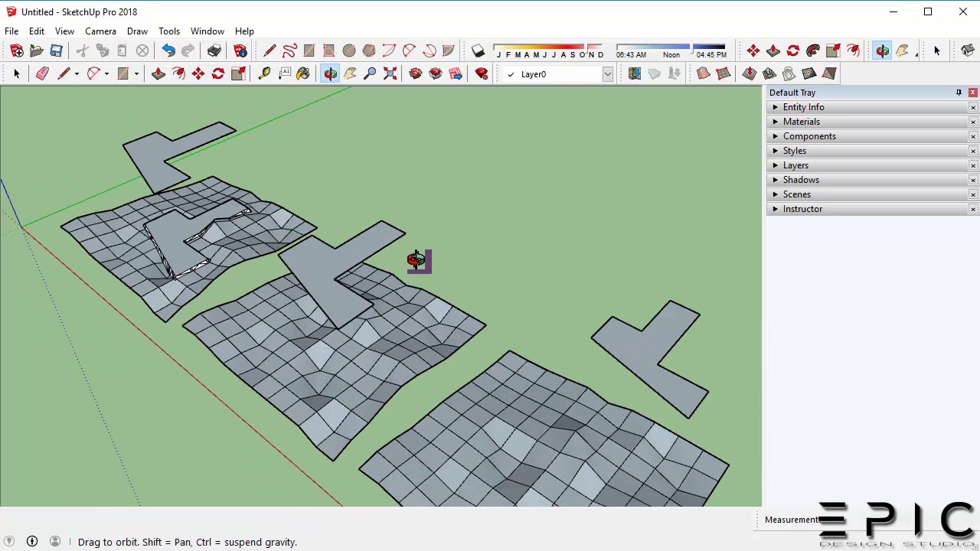Viewport: 980px width, 551px height.
Task: Open the Draw menu
Action: (x=137, y=31)
